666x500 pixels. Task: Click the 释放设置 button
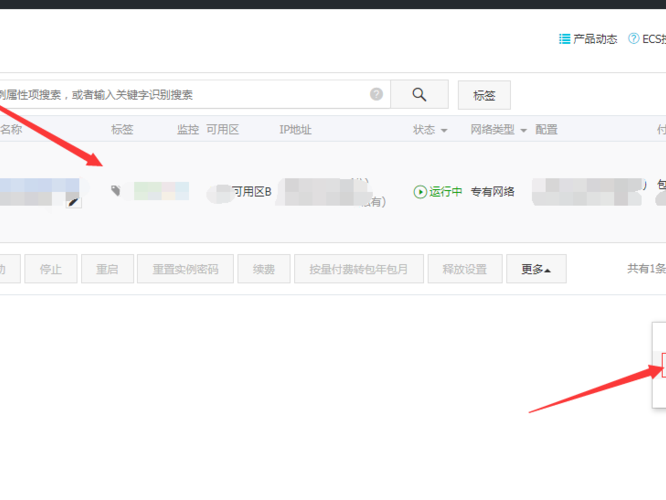pyautogui.click(x=465, y=269)
